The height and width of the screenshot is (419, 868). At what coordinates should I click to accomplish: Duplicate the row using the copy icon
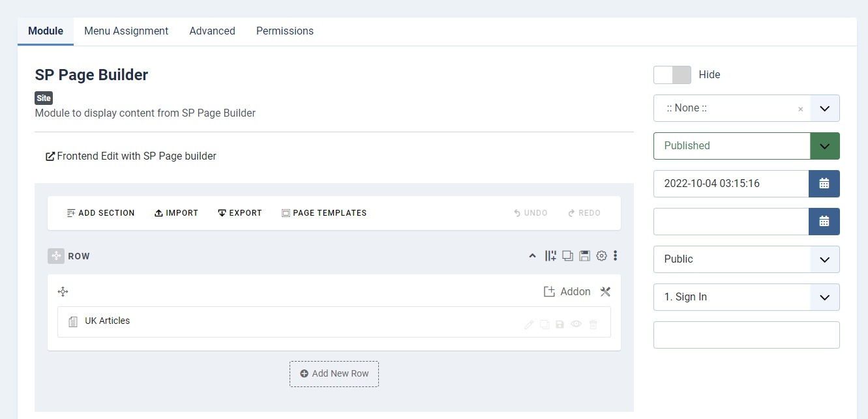tap(567, 256)
